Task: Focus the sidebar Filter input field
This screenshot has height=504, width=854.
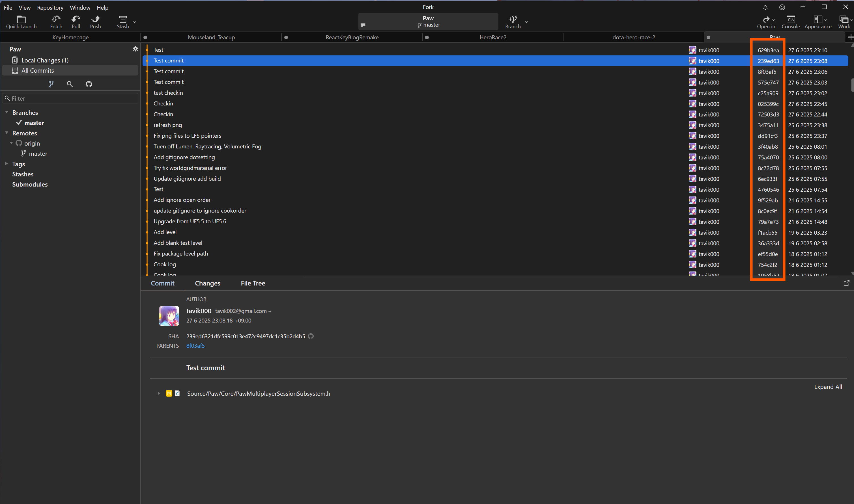Action: point(70,98)
